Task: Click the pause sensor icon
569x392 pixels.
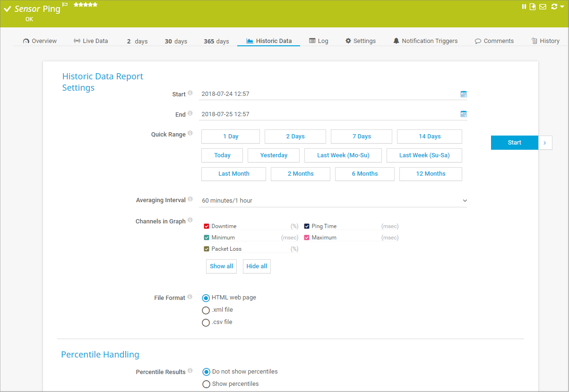Action: [524, 7]
